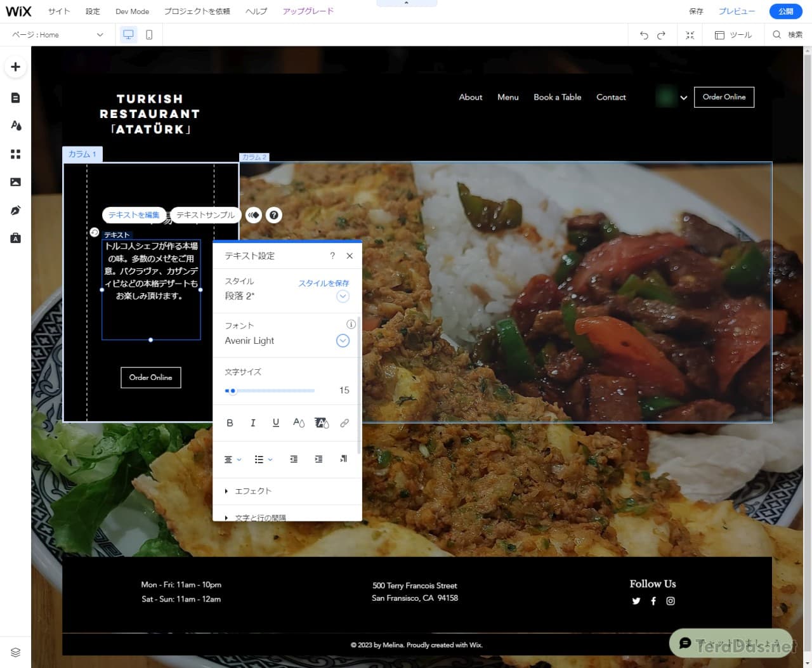The width and height of the screenshot is (812, 668).
Task: Select the カラム 2 label tab
Action: tap(254, 157)
